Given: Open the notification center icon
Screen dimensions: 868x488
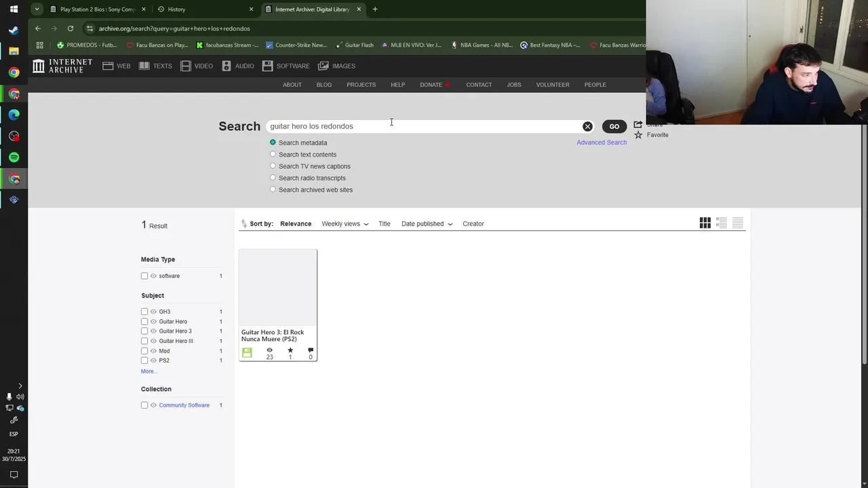Looking at the screenshot, I should pyautogui.click(x=14, y=475).
